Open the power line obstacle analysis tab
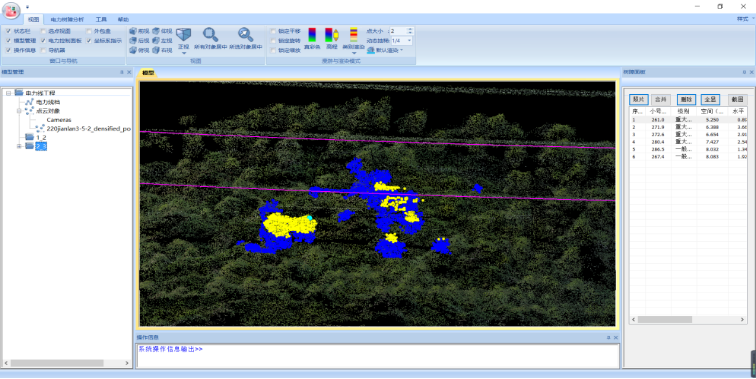Screen dimensions: 756x379 point(67,20)
